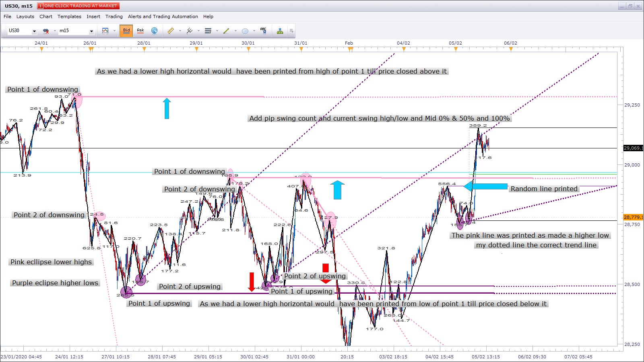Select 'The pink line was printed' annotation

click(x=530, y=235)
